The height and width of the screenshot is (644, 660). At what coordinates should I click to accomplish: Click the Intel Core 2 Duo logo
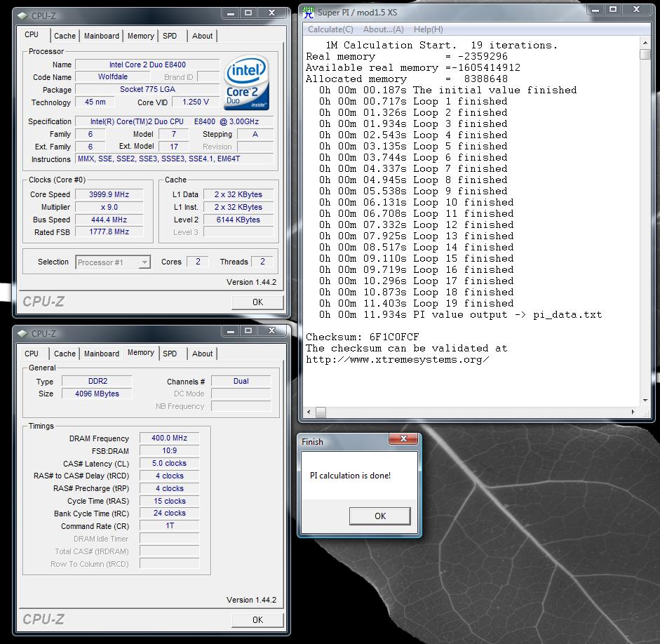click(246, 83)
